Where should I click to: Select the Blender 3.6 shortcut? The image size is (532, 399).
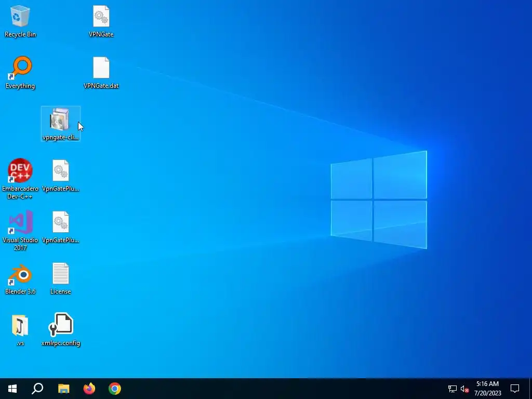(20, 278)
